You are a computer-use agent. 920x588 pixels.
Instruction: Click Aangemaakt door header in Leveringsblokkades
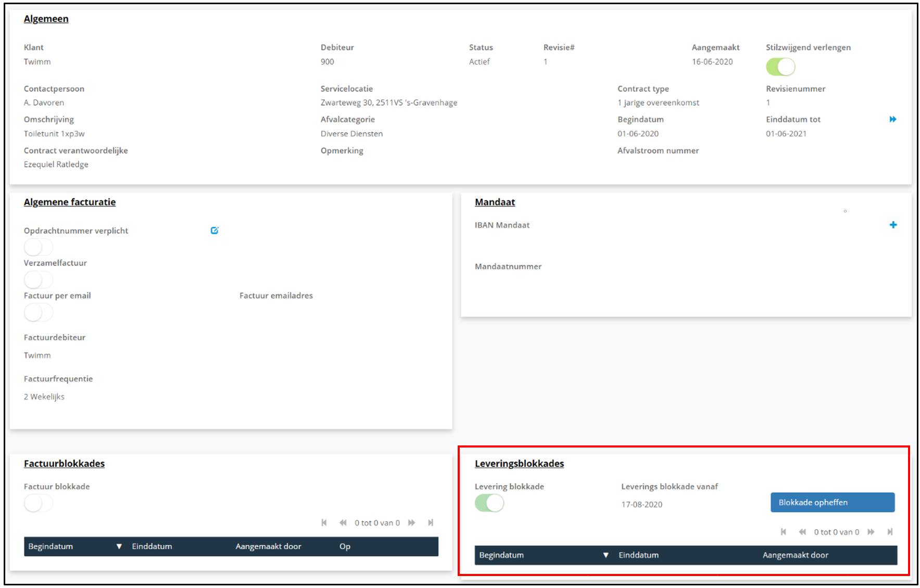(x=796, y=555)
